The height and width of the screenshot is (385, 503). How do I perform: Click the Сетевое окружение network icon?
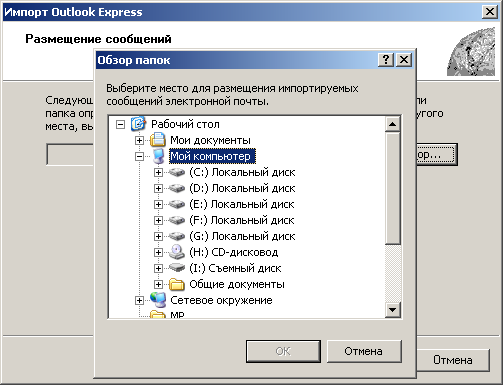click(158, 300)
